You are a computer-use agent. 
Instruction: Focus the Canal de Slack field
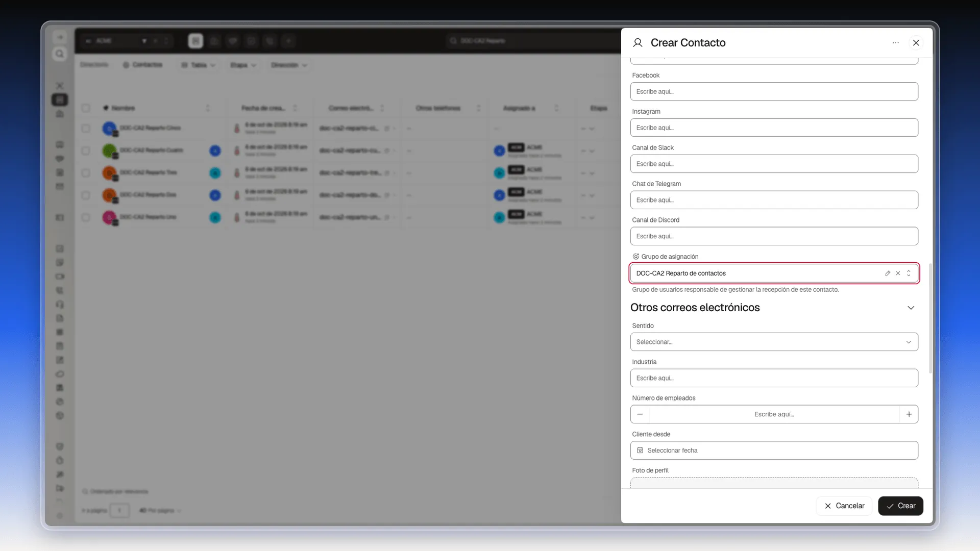click(774, 164)
